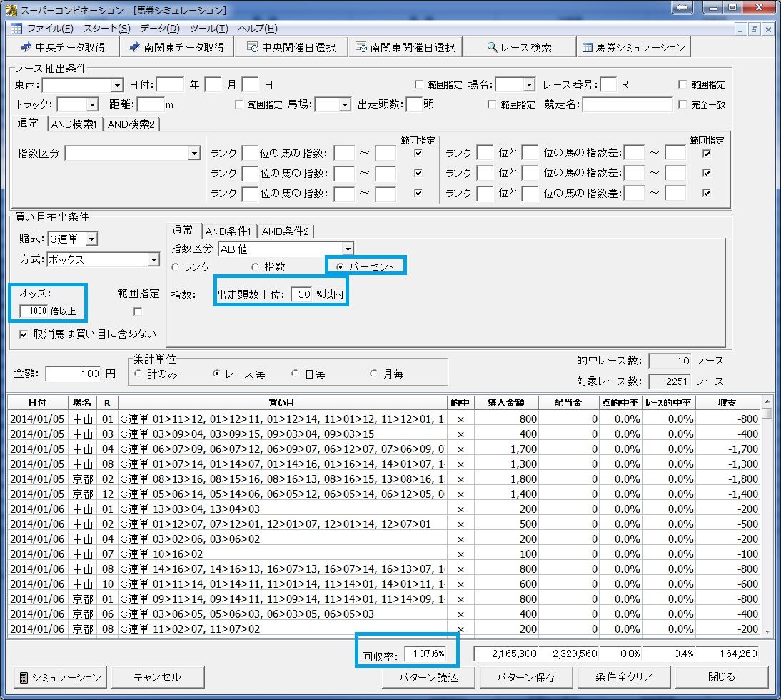Image resolution: width=781 pixels, height=700 pixels.
Task: Click the 中央開催日選択 calendar icon
Action: click(253, 47)
